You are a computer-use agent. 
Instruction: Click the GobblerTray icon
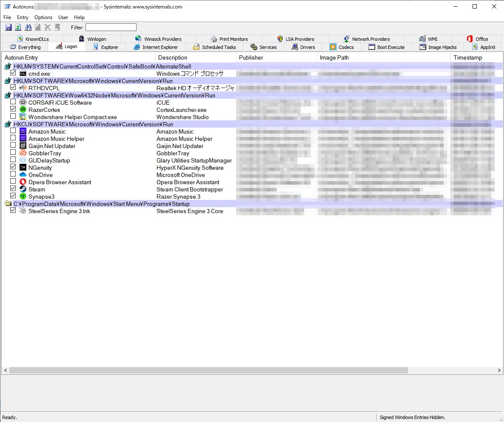[x=23, y=153]
